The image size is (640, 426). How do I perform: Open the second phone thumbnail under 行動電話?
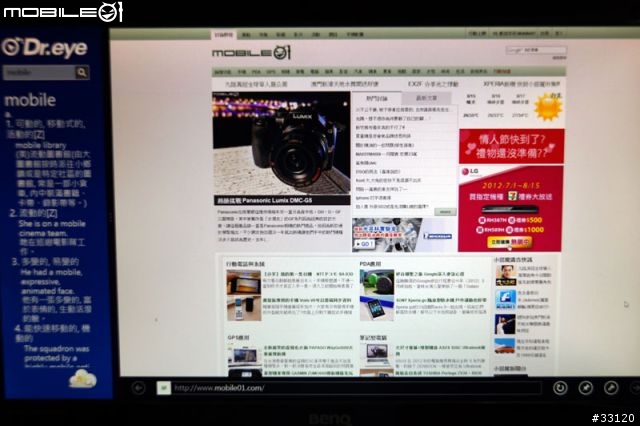click(244, 309)
